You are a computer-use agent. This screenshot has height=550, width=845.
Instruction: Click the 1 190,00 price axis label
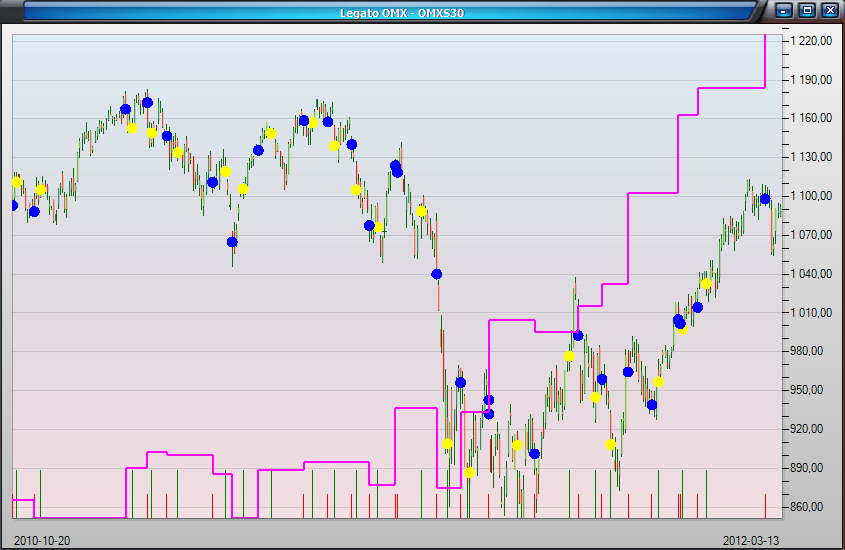811,80
